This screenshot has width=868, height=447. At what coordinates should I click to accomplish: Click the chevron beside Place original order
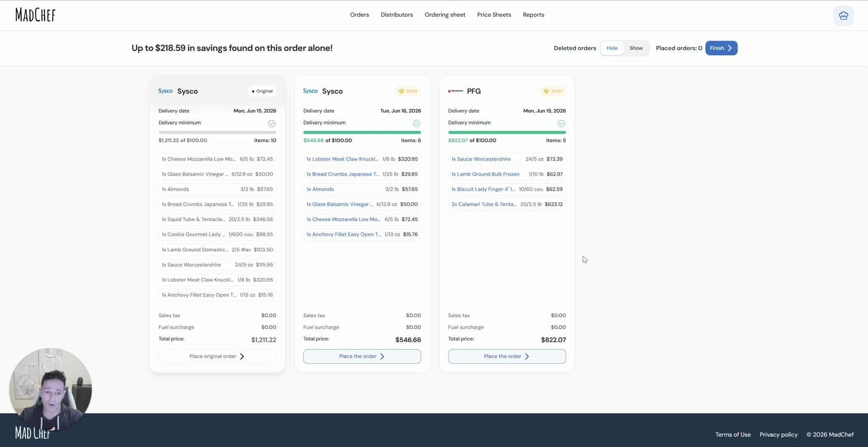point(242,356)
